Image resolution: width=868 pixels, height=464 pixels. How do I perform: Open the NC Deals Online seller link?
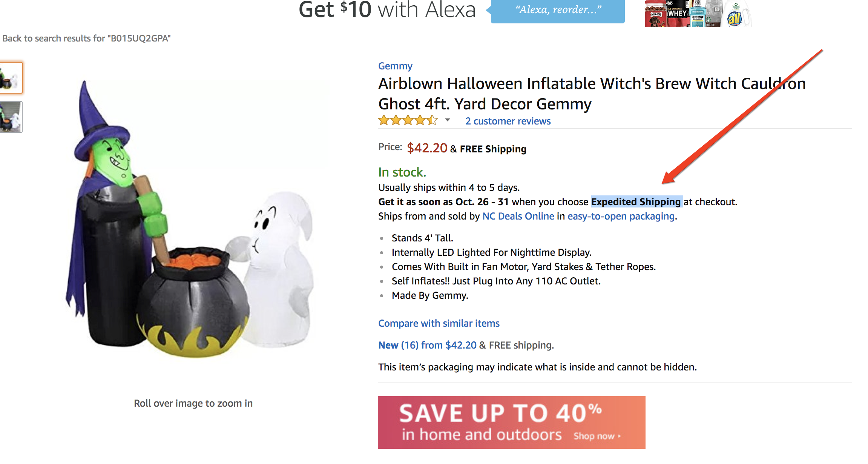(518, 216)
